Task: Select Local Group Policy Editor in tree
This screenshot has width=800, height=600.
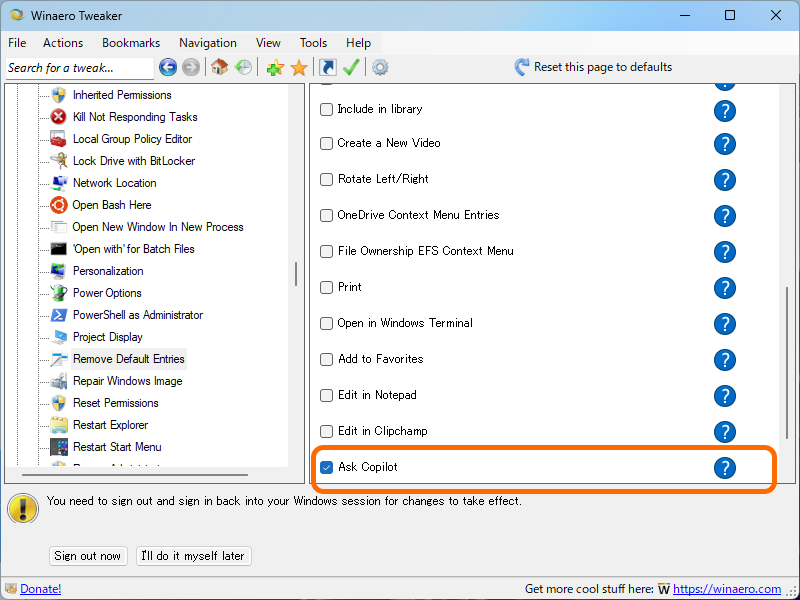Action: [132, 139]
